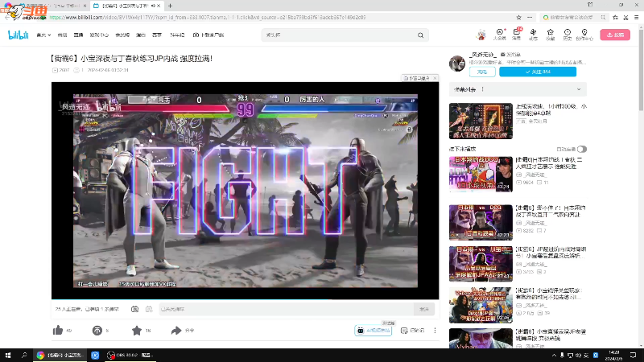Open danmaku settings icon below video
644x362 pixels.
pyautogui.click(x=149, y=309)
